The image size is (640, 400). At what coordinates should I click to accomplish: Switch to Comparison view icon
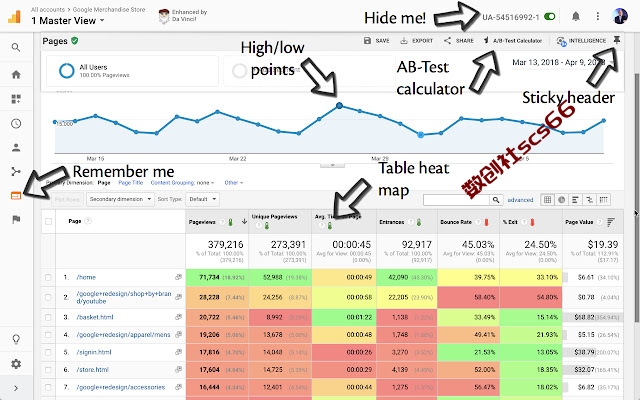589,200
